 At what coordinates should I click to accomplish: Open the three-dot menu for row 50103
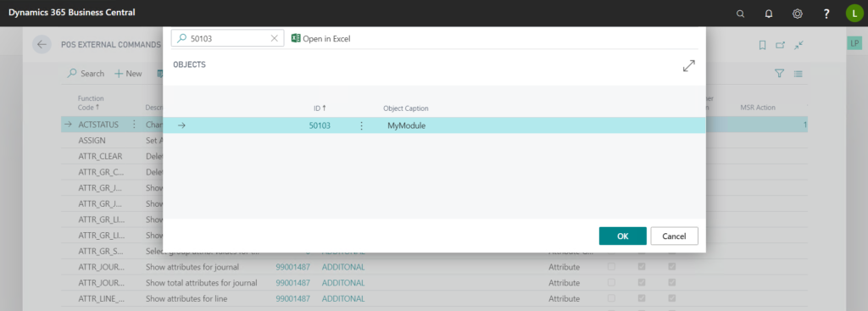[x=361, y=125]
